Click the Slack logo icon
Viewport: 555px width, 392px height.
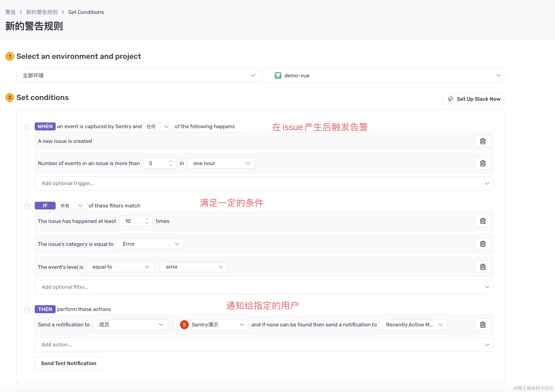pos(451,99)
